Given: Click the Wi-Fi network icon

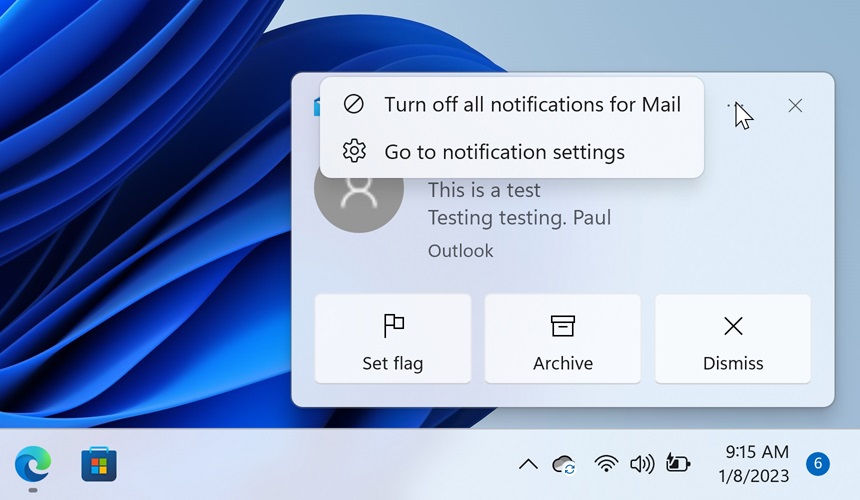Looking at the screenshot, I should 605,464.
